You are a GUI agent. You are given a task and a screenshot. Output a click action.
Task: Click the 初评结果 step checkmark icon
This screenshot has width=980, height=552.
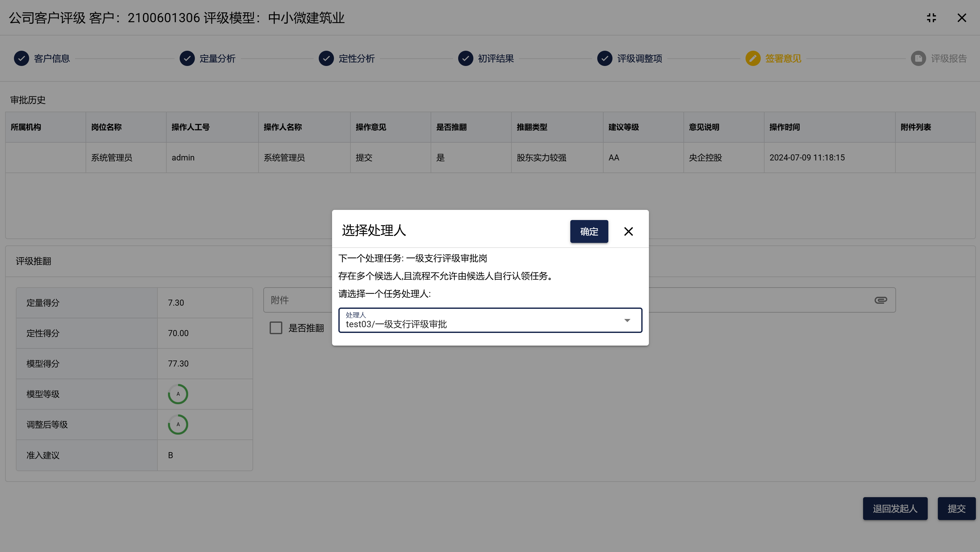[465, 58]
